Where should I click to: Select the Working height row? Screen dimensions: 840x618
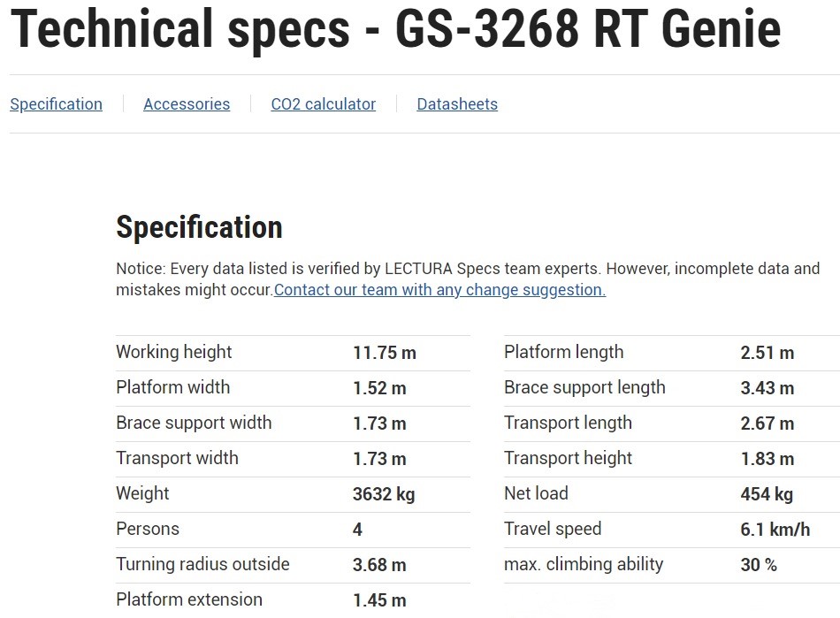pyautogui.click(x=173, y=352)
